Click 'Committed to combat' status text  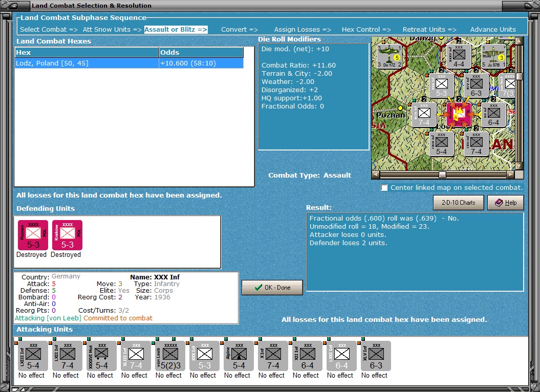pos(118,318)
